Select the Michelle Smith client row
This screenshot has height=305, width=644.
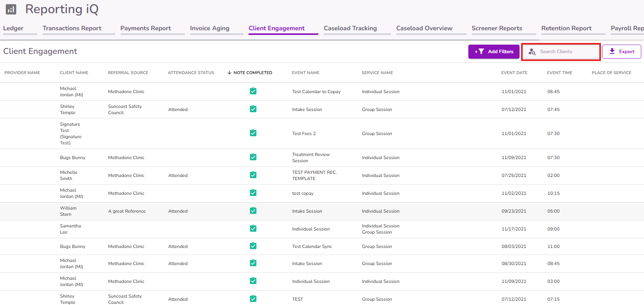[322, 175]
